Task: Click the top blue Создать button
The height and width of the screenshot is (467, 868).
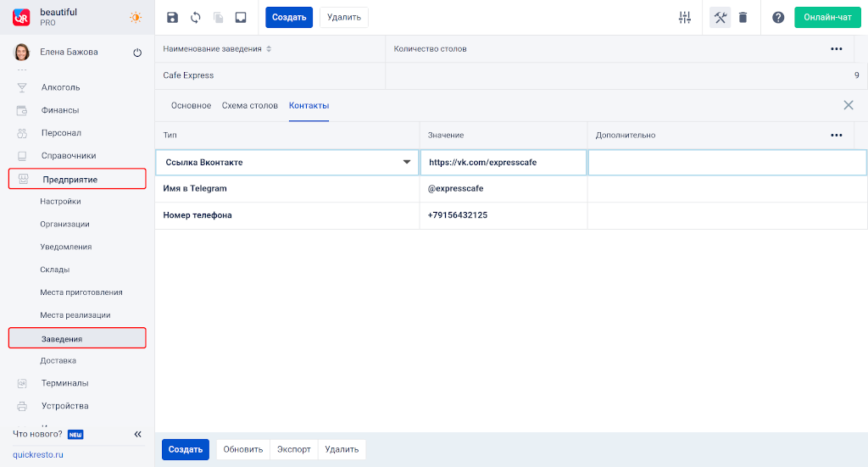Action: click(x=289, y=17)
